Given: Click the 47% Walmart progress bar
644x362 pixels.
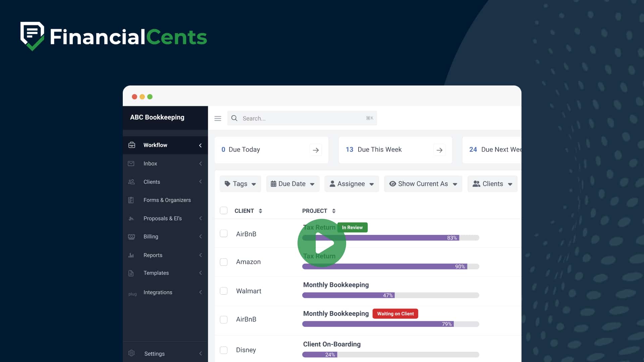Looking at the screenshot, I should click(x=390, y=295).
